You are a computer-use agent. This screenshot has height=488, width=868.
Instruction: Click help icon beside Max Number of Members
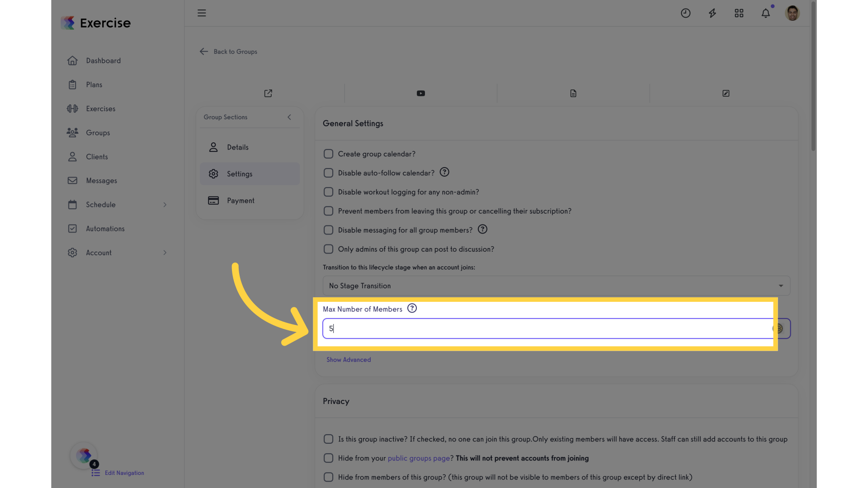coord(412,308)
